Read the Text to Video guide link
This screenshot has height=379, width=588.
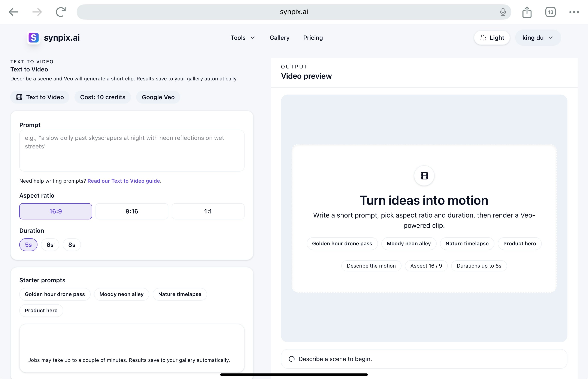(124, 181)
